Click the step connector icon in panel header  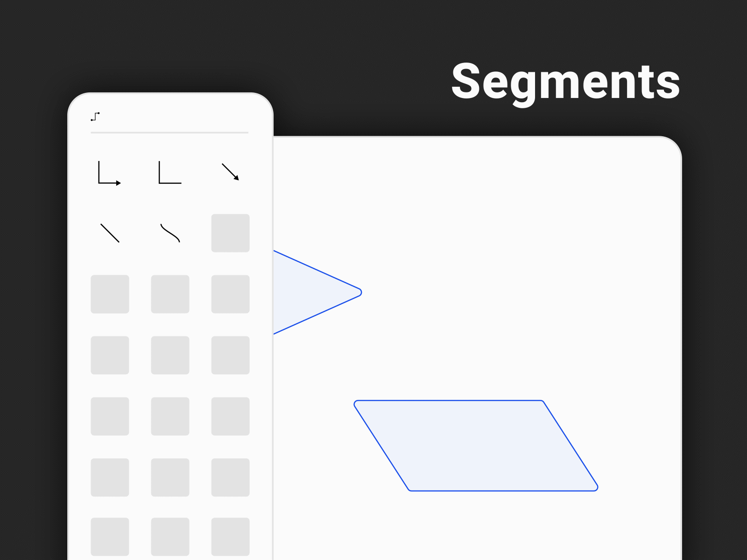click(95, 117)
